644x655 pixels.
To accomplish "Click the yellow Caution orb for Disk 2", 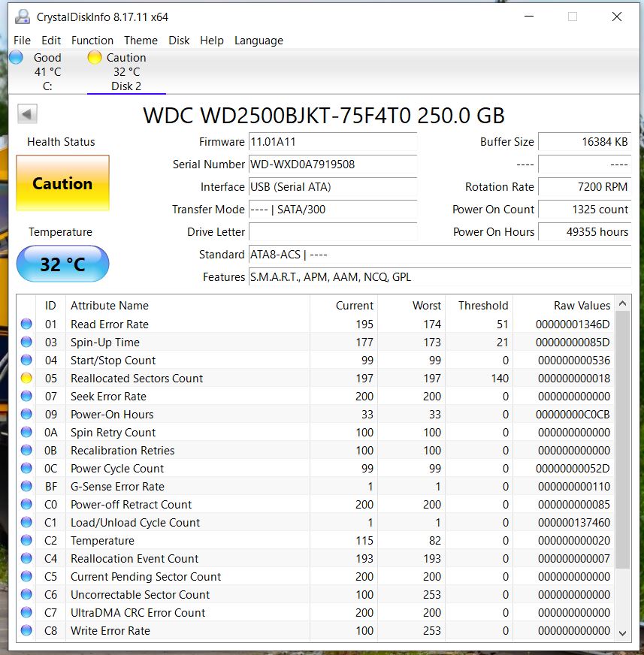I will pyautogui.click(x=95, y=57).
